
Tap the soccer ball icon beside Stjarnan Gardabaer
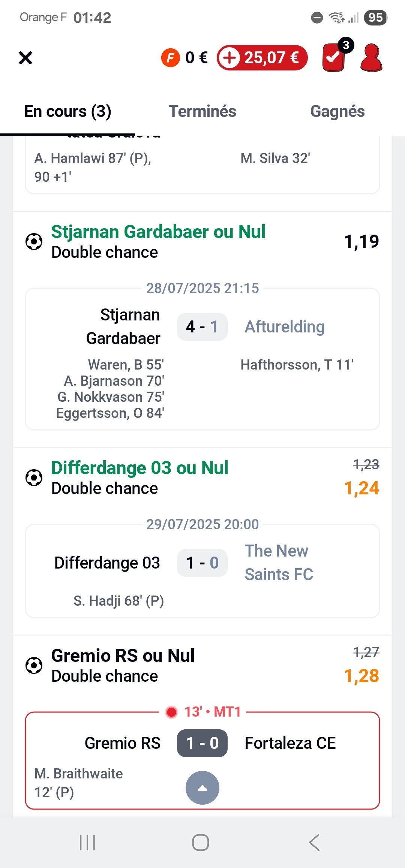tap(34, 241)
